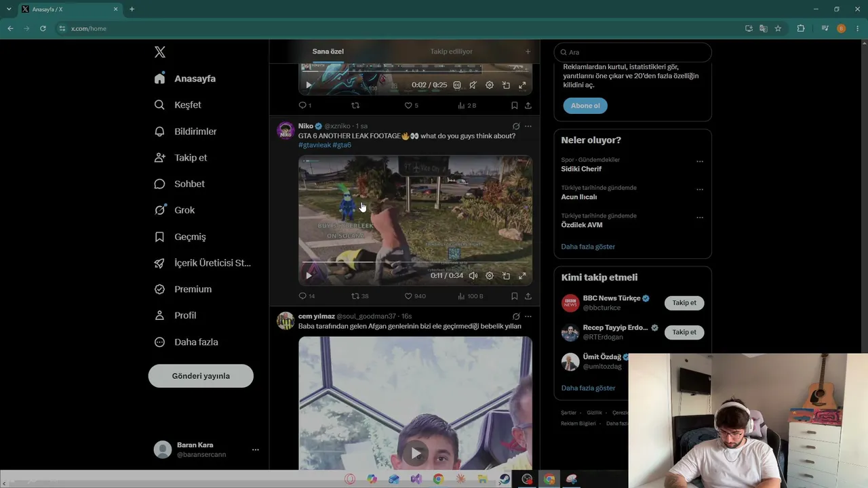Open the #gtavileak hashtag

(315, 145)
